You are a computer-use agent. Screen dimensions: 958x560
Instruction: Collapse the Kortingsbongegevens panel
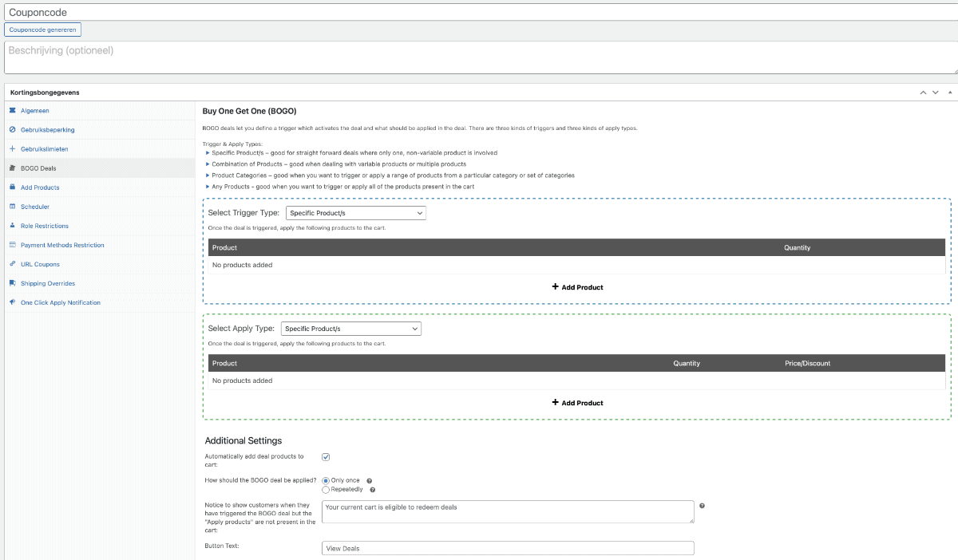[948, 93]
